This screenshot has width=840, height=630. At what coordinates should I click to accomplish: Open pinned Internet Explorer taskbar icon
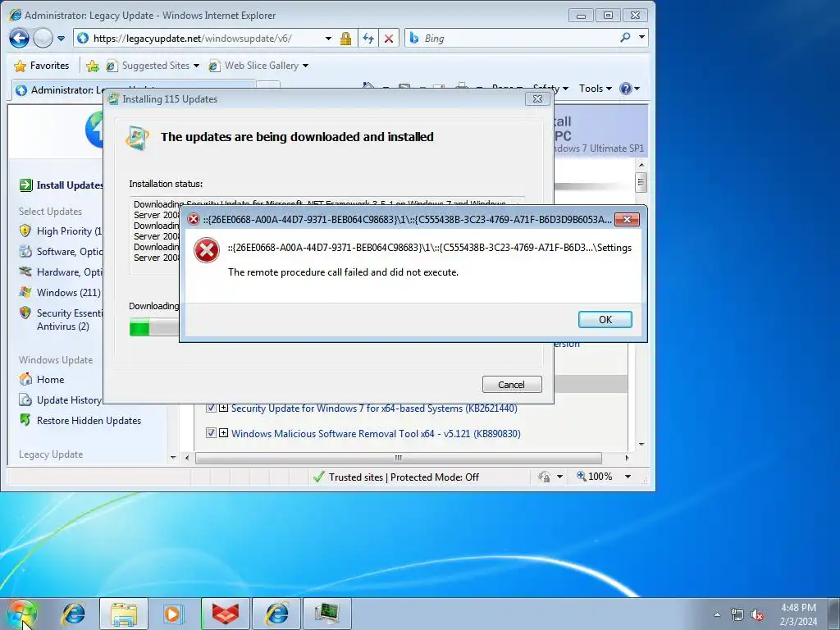(x=73, y=614)
